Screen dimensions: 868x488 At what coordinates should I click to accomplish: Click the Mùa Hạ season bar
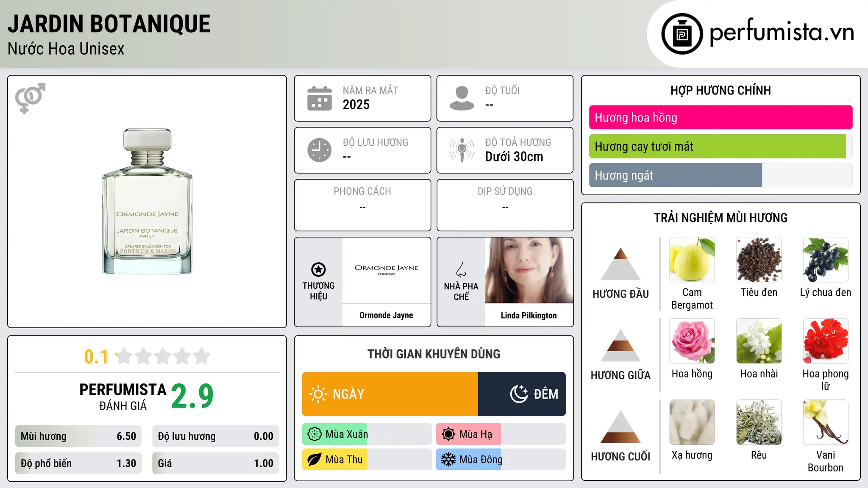[501, 434]
